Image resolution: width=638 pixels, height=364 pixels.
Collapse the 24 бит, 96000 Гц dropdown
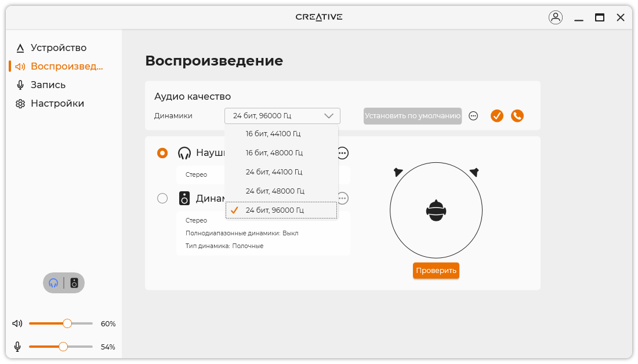tap(282, 116)
